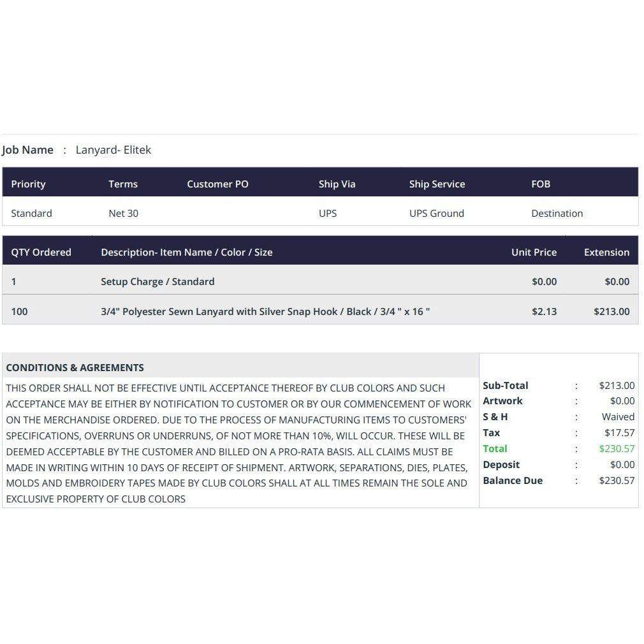Click the Balance Due label

[513, 481]
